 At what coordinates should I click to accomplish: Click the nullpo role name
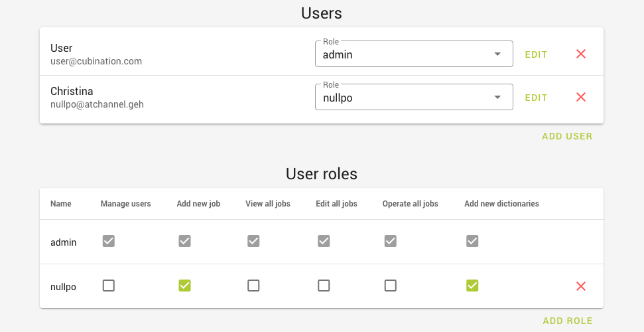click(x=63, y=287)
